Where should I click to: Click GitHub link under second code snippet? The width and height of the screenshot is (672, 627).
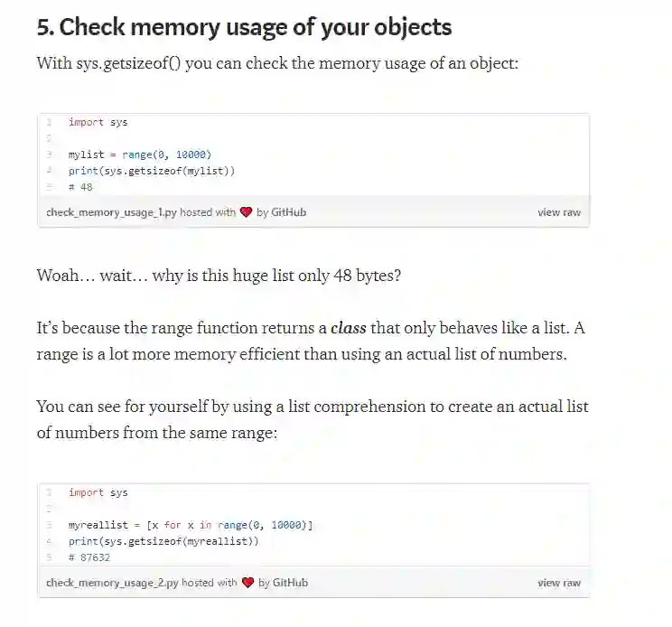[290, 583]
